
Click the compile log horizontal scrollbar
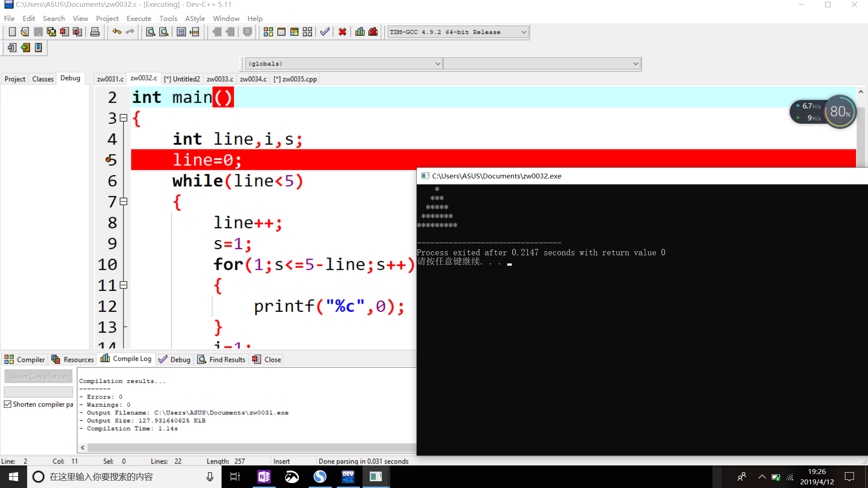249,447
